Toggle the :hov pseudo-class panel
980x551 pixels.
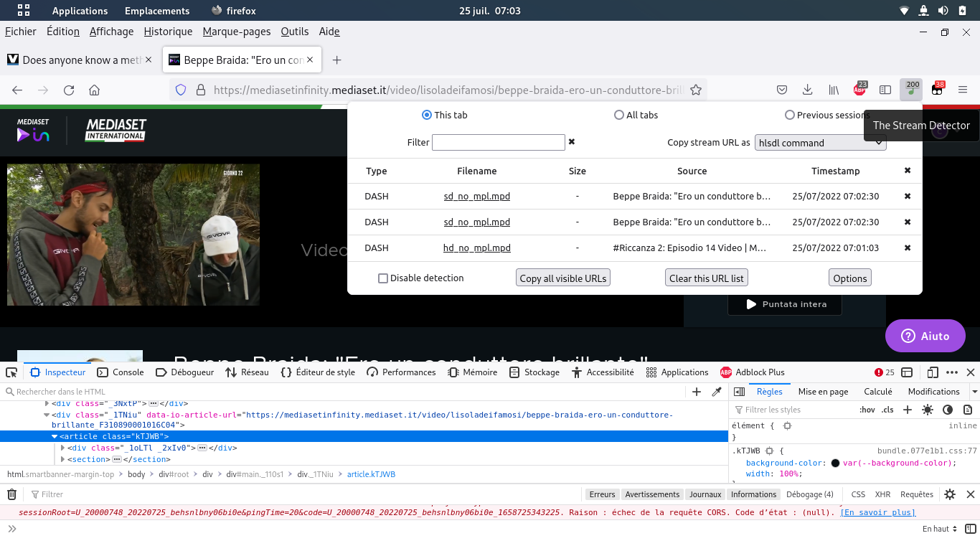(x=867, y=410)
